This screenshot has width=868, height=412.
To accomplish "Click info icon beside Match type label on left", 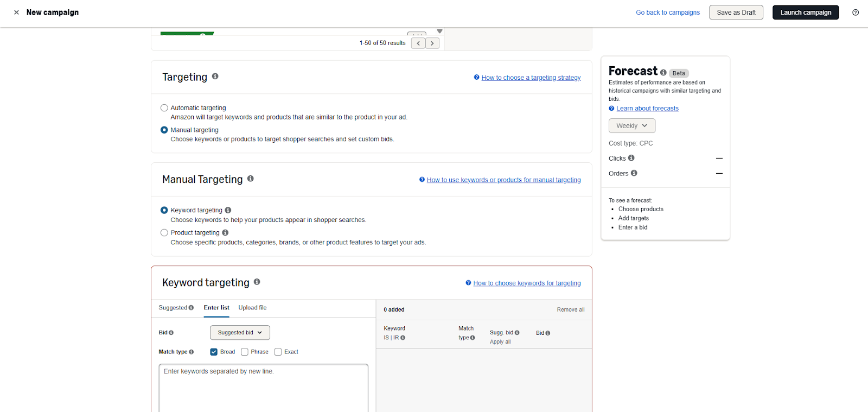I will [x=192, y=352].
